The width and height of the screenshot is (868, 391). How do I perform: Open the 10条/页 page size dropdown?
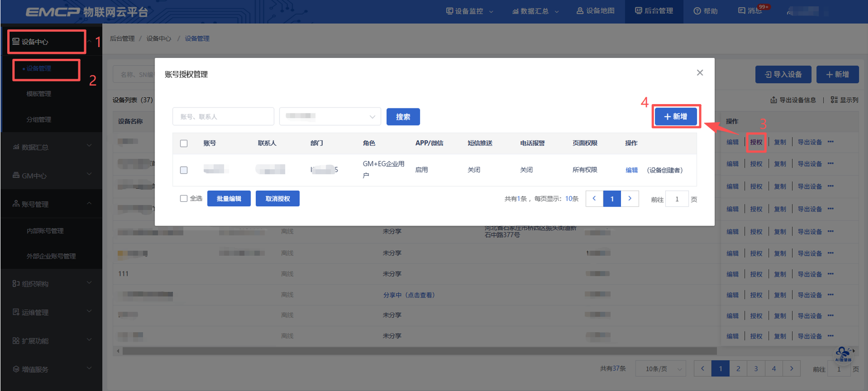(x=660, y=369)
